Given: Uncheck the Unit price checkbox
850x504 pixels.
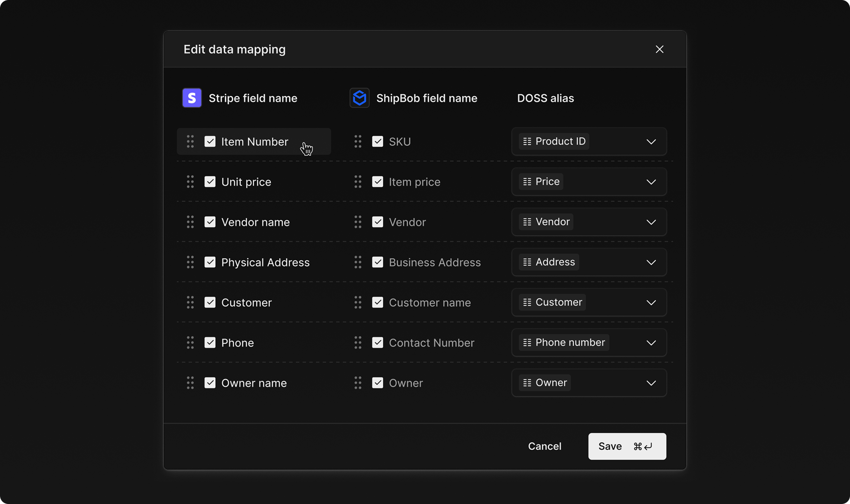Looking at the screenshot, I should coord(210,182).
